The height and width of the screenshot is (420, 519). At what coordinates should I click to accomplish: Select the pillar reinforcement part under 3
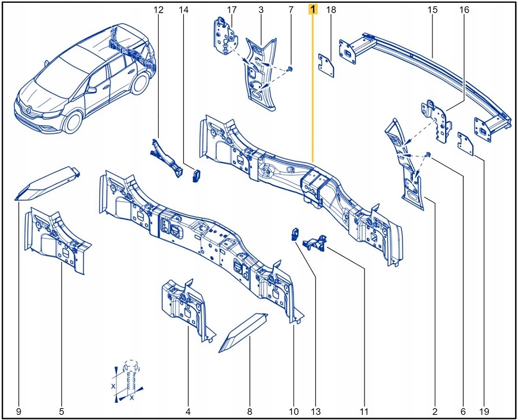coord(261,74)
